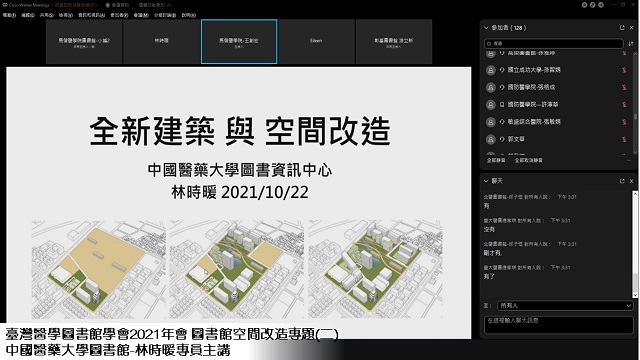Screen dimensions: 640x360
Task: Open more options ellipsis in participants panel
Action: pos(629,160)
